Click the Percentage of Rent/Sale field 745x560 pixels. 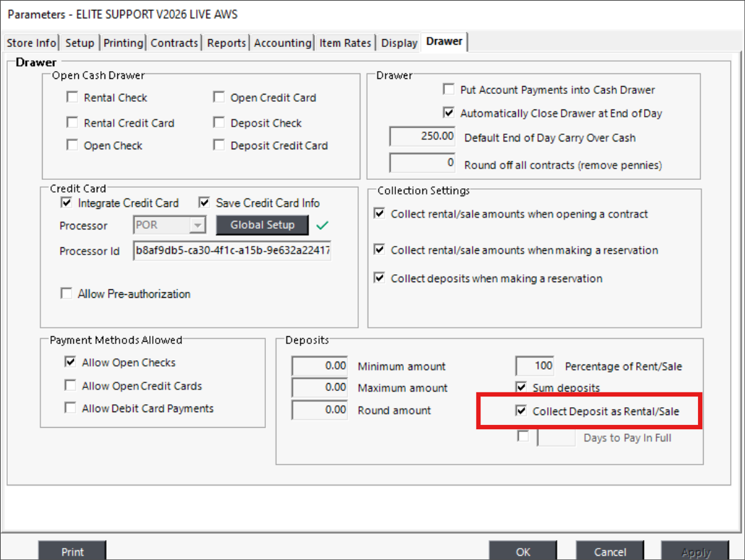535,366
